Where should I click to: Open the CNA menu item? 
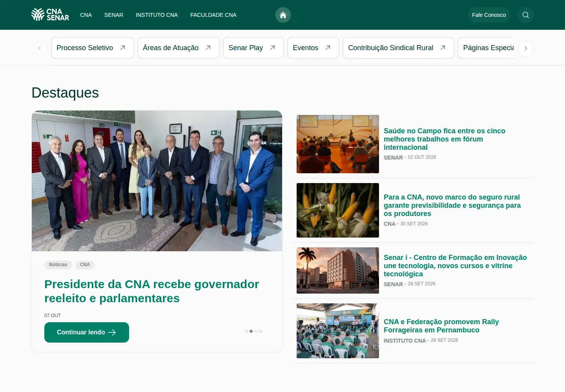[86, 15]
